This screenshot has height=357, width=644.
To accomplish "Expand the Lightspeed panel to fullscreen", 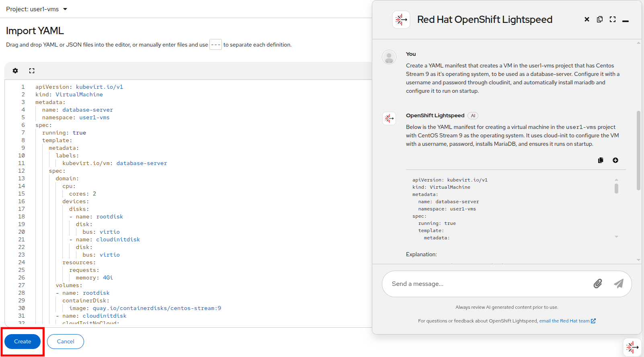I will coord(613,19).
